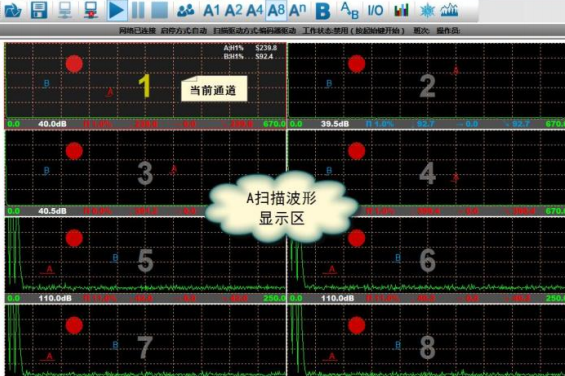Click the network connect computer icon
Screen dimensions: 565x376
point(65,10)
